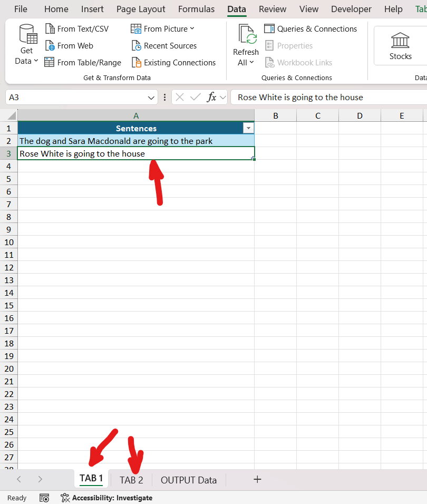Click the greyed Properties command
Viewport: 427px width, 504px height.
point(288,46)
